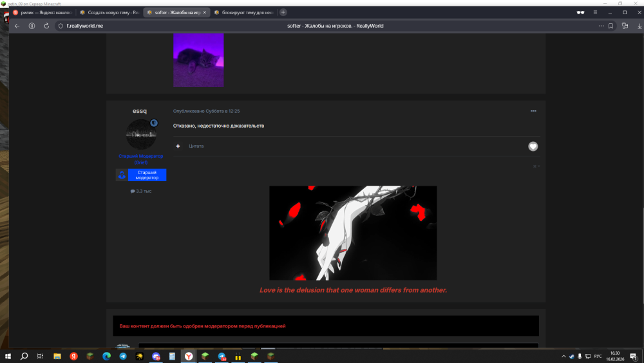Open Discord from the taskbar
This screenshot has height=363, width=644.
click(156, 356)
